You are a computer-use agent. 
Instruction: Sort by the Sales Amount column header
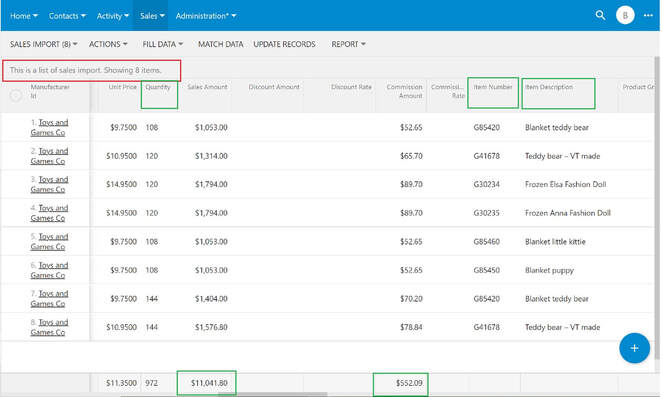207,87
